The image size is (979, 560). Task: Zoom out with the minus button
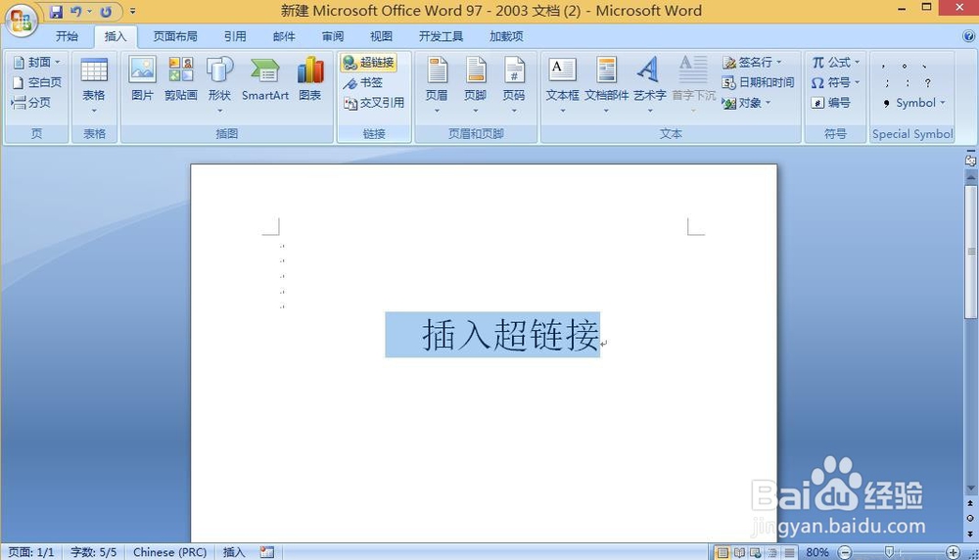pyautogui.click(x=845, y=552)
